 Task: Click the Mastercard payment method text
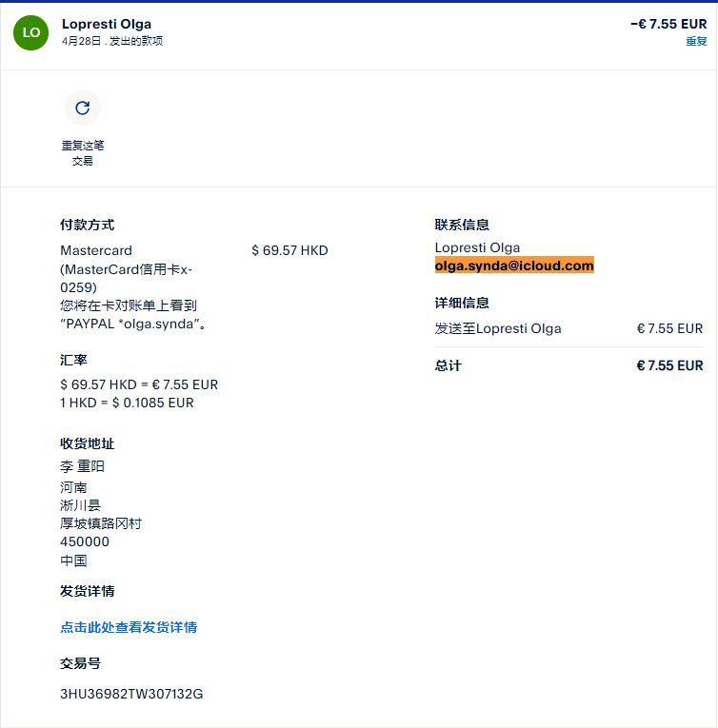coord(96,250)
